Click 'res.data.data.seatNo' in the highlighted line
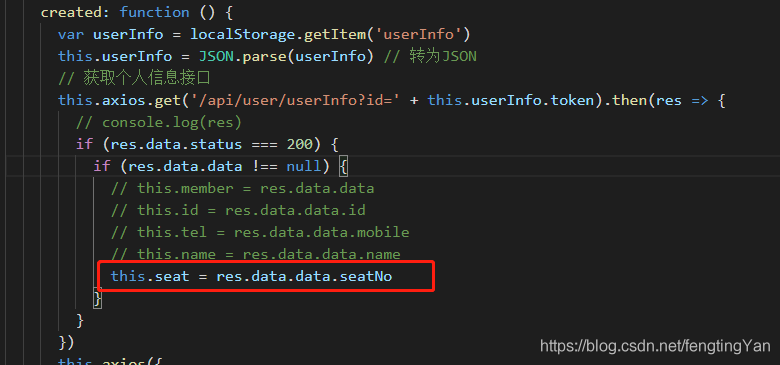 (304, 276)
